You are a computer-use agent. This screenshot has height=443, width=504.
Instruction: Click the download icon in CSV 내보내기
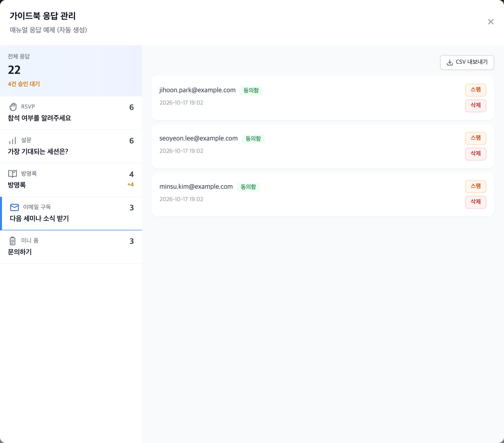click(450, 63)
